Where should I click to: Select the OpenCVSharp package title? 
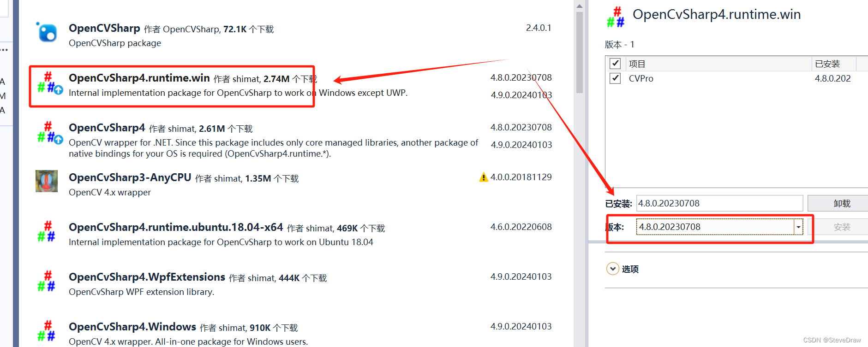[104, 28]
